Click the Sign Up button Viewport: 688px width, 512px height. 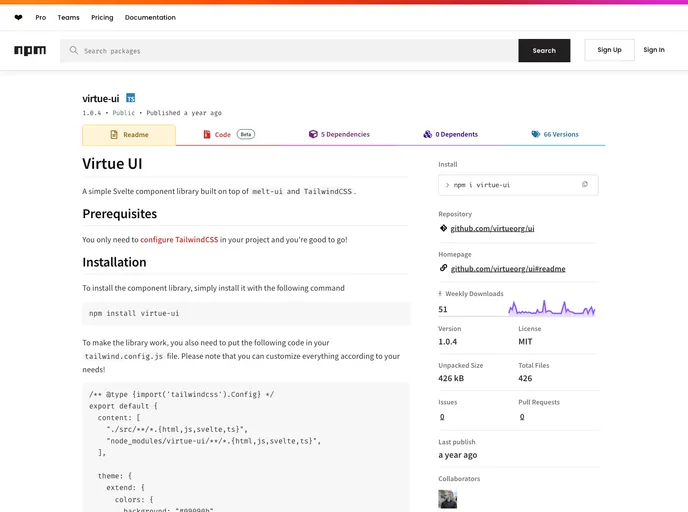pyautogui.click(x=609, y=50)
